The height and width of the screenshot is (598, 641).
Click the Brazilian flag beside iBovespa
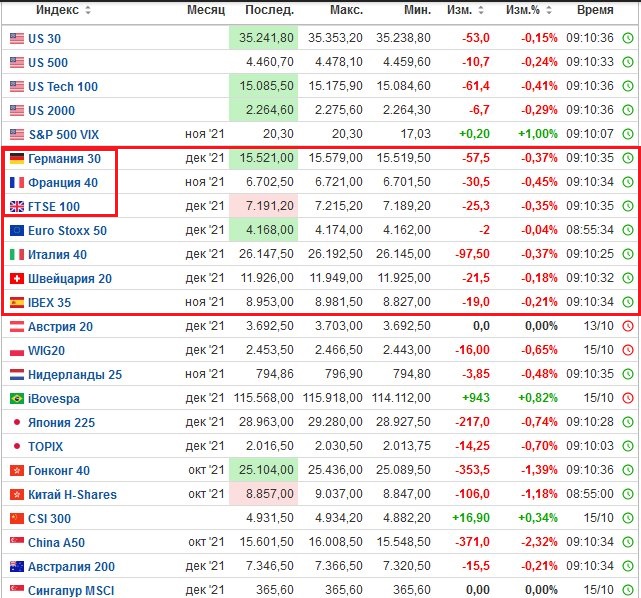click(x=17, y=399)
